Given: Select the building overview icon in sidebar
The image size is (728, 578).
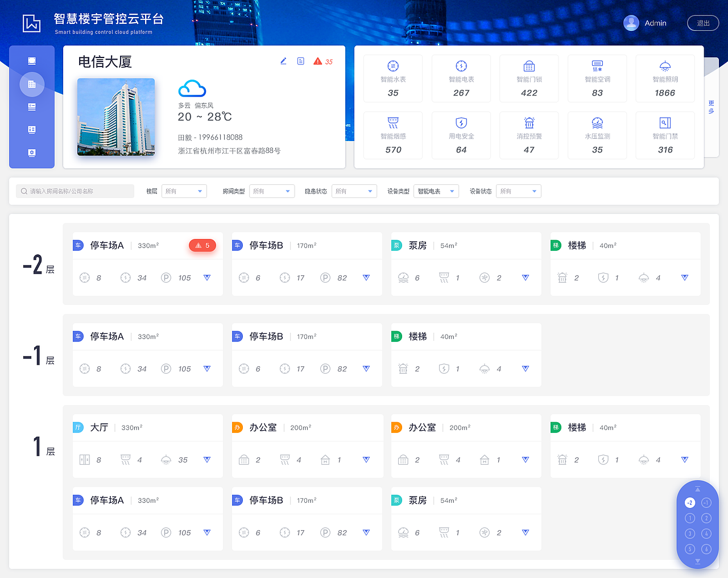Looking at the screenshot, I should 32,84.
